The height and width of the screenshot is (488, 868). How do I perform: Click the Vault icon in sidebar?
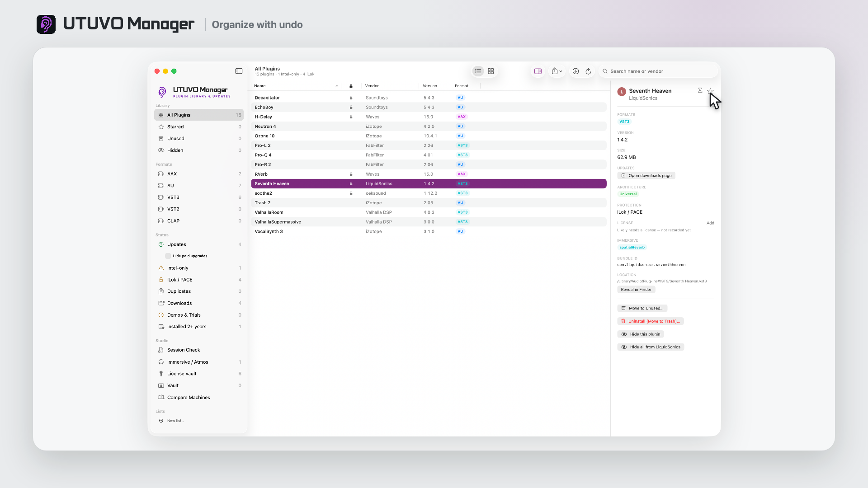click(161, 385)
